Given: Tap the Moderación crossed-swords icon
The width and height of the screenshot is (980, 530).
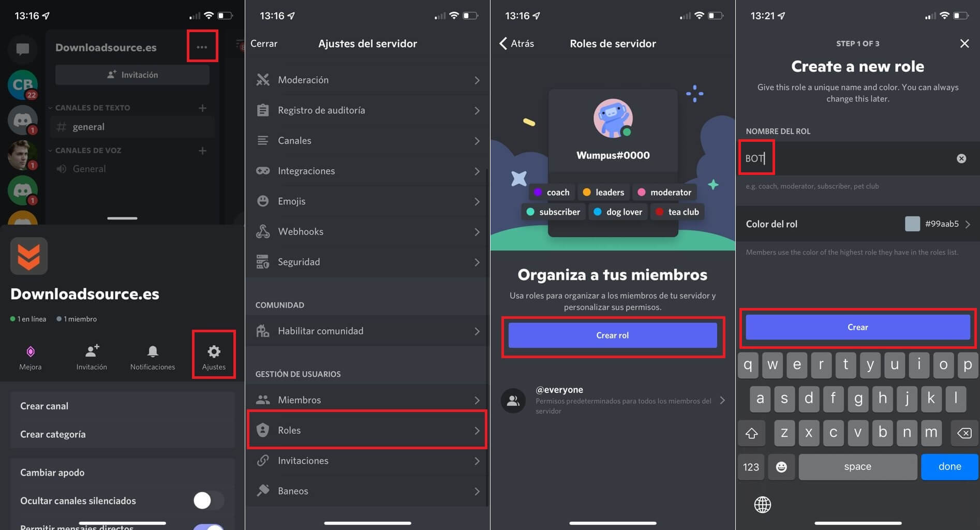Looking at the screenshot, I should pos(263,80).
